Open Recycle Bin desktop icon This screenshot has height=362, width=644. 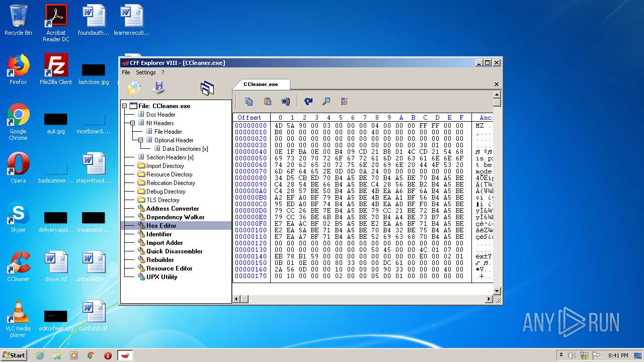click(x=18, y=20)
